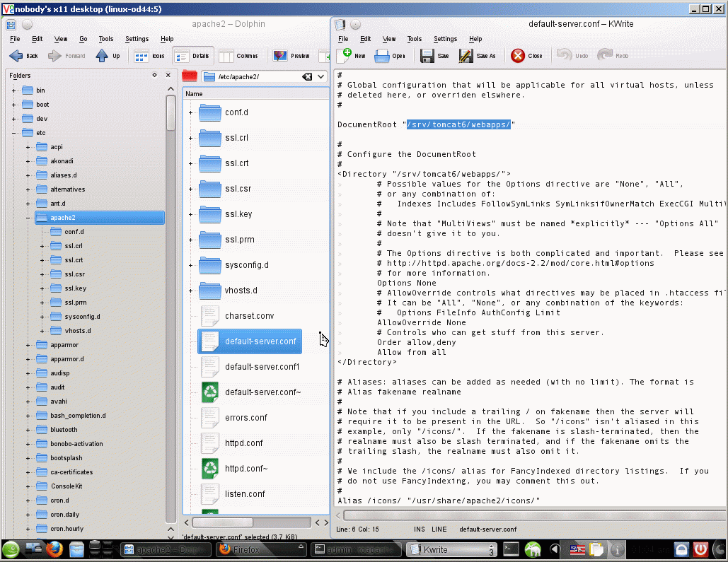The width and height of the screenshot is (728, 562).
Task: Click New document icon in KWrite
Action: (352, 56)
